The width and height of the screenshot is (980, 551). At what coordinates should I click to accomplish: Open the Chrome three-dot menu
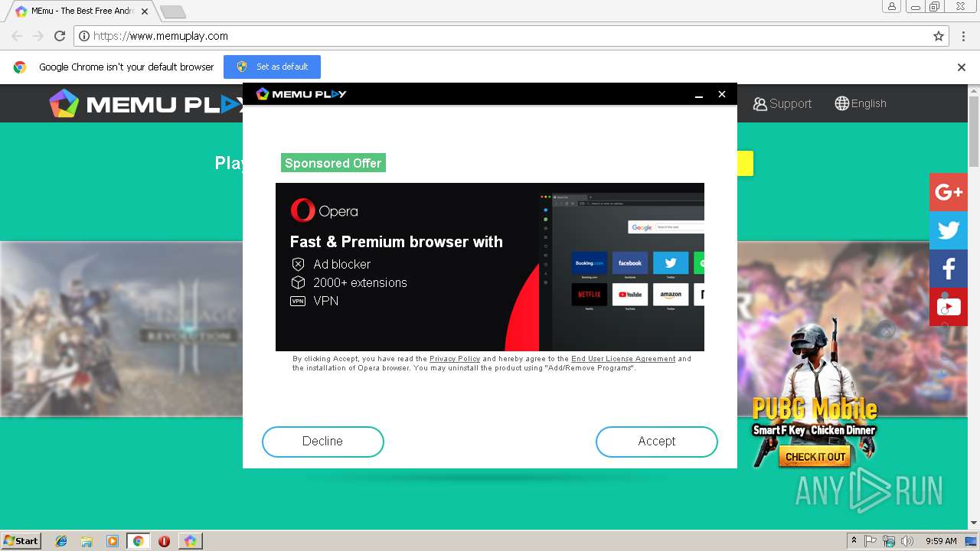click(x=963, y=36)
